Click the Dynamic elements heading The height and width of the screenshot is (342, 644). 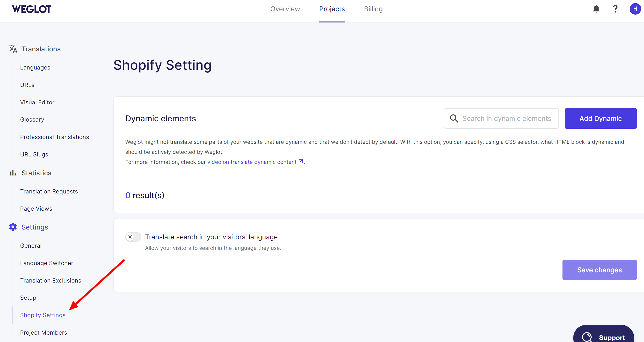[160, 118]
